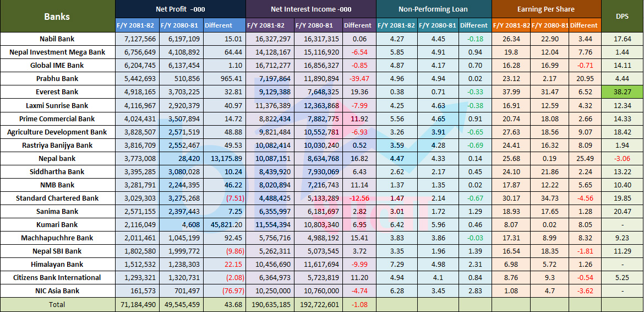This screenshot has height=312, width=644.
Task: Click NIC Asia interest income 10,250,000
Action: 272,291
